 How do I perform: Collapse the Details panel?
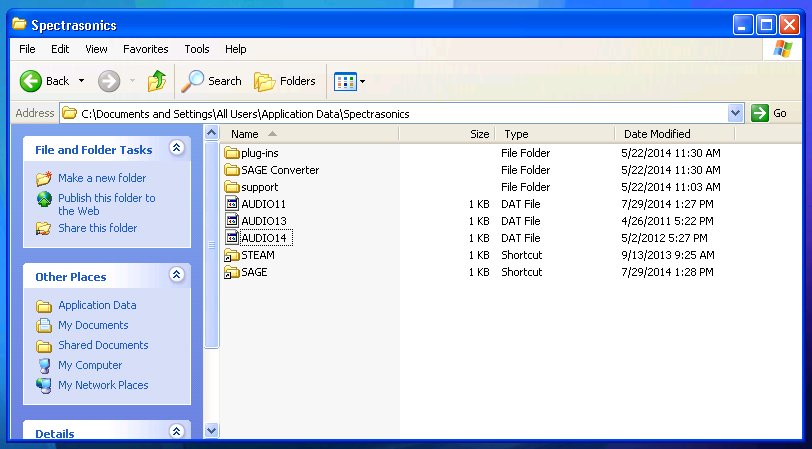tap(177, 431)
